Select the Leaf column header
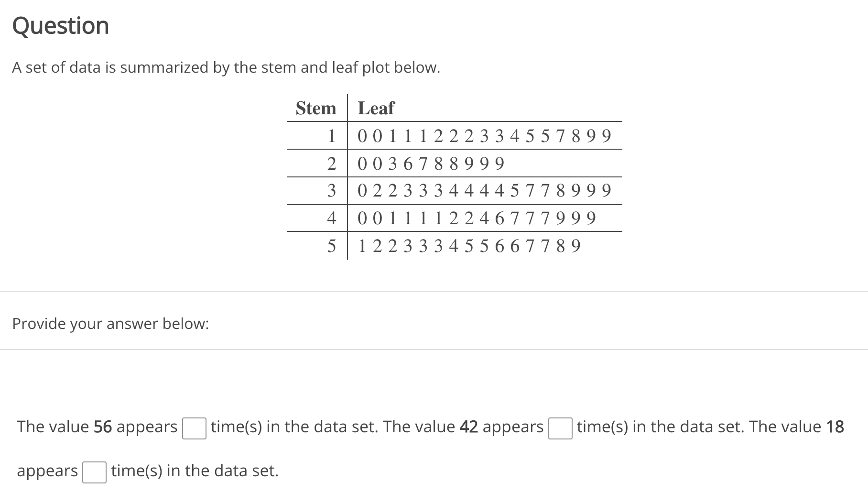The image size is (868, 493). 375,108
